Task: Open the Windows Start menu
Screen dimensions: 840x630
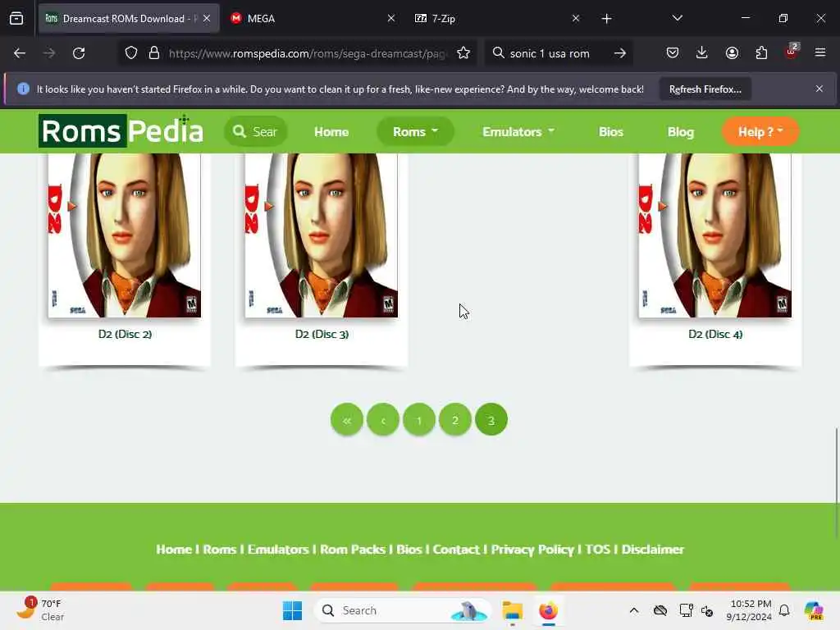Action: [x=293, y=610]
